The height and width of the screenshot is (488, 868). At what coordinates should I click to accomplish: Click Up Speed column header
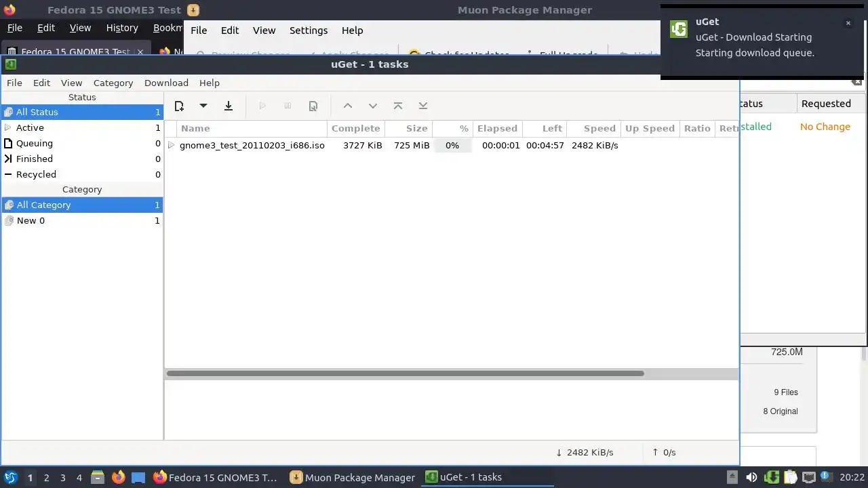click(x=650, y=128)
